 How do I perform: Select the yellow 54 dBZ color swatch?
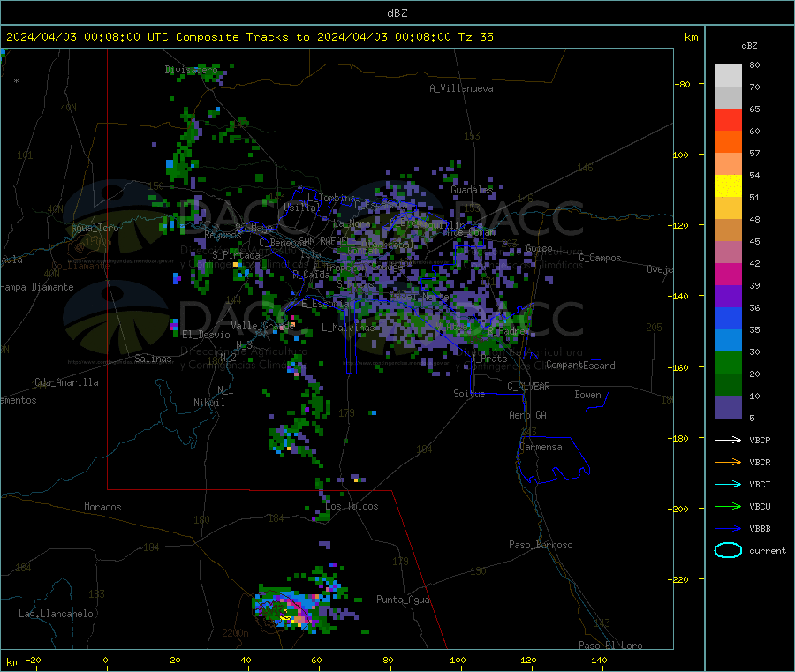click(x=728, y=186)
